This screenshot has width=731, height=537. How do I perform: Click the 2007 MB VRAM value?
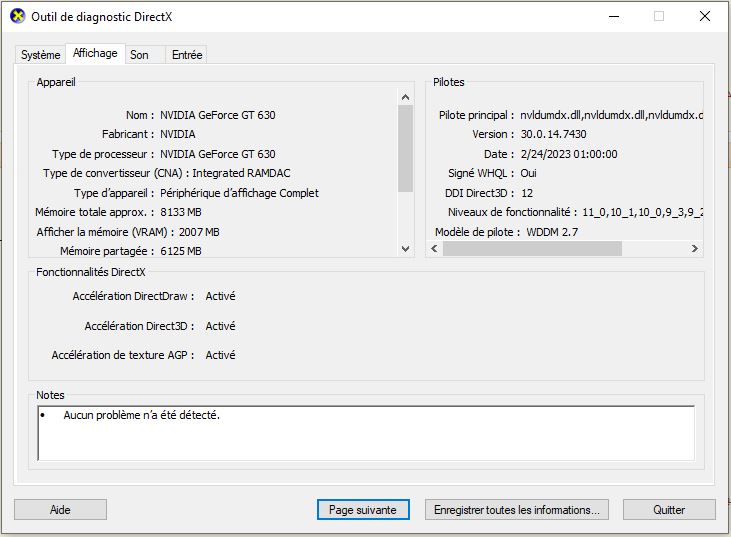click(199, 232)
